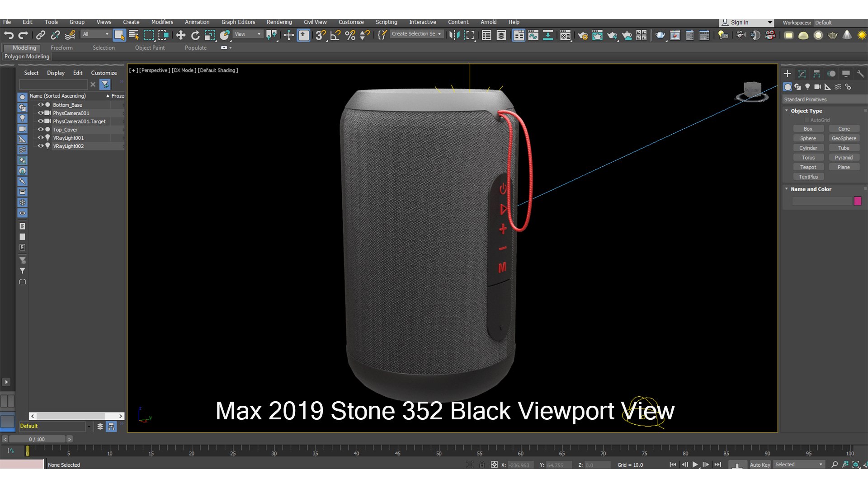Image resolution: width=868 pixels, height=488 pixels.
Task: Open the Graph Editors menu
Action: (238, 22)
